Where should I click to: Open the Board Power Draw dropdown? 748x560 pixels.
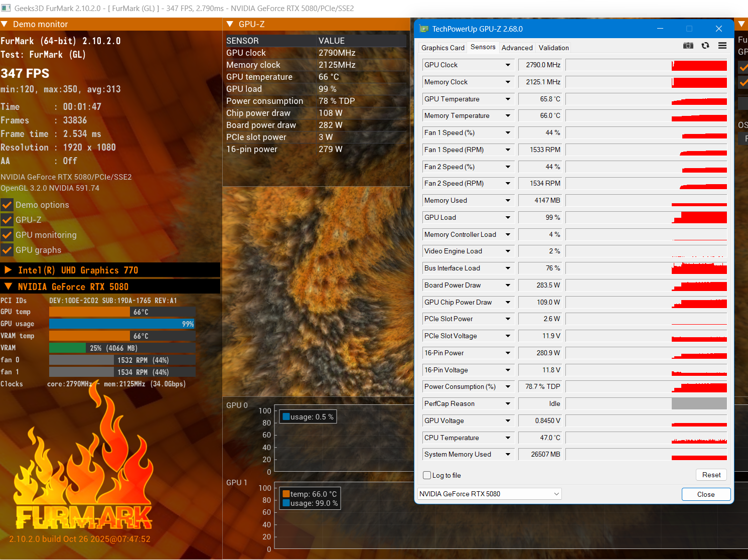[508, 285]
